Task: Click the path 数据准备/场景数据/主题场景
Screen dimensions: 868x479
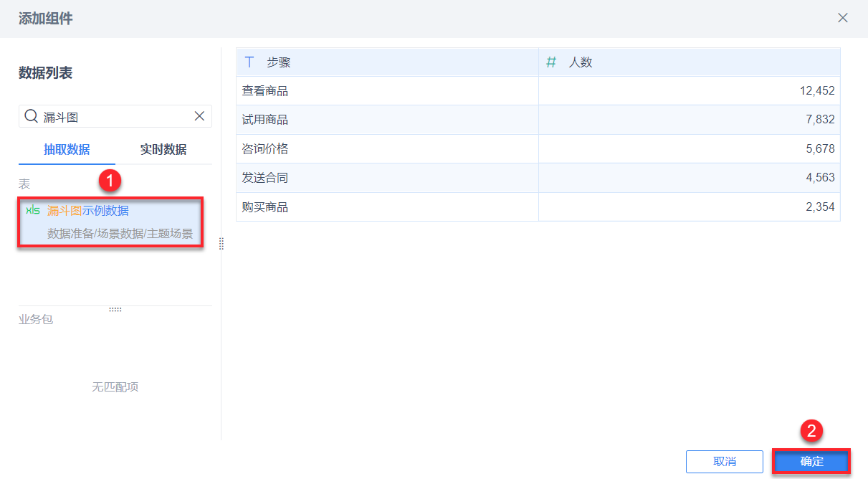Action: 120,234
